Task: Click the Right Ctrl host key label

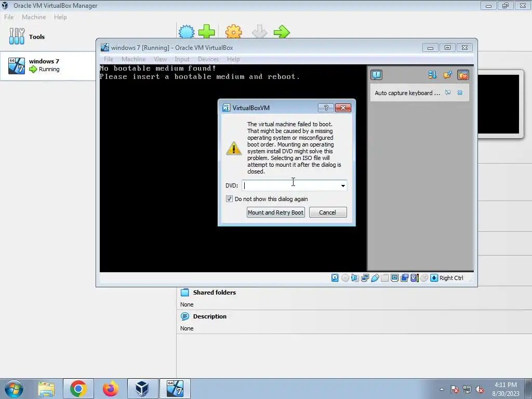Action: (451, 278)
